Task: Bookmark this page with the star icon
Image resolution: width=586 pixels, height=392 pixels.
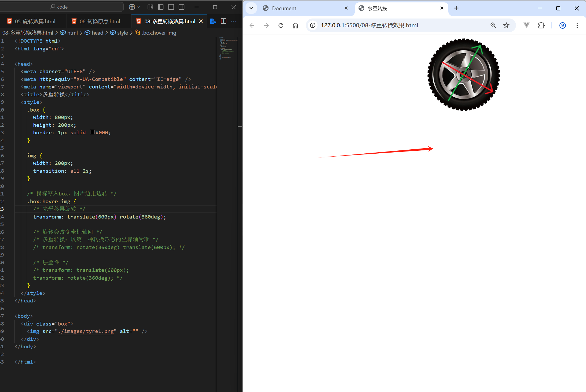Action: 506,25
